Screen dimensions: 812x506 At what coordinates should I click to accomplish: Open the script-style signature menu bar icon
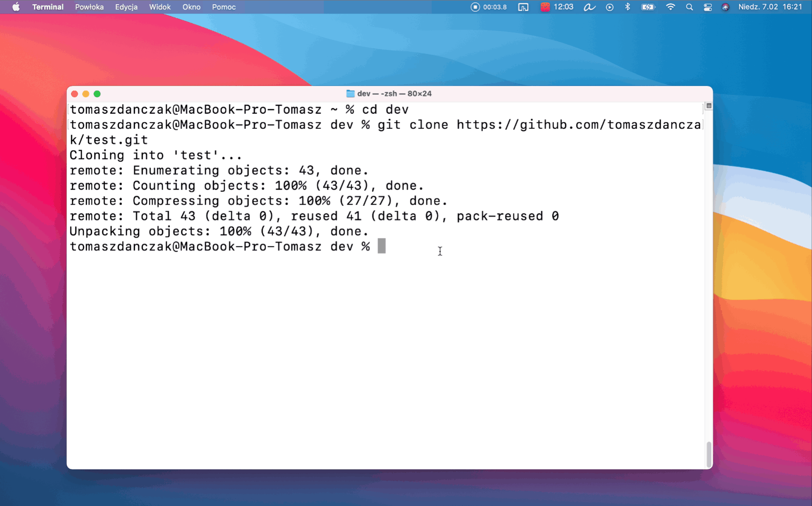click(x=589, y=7)
